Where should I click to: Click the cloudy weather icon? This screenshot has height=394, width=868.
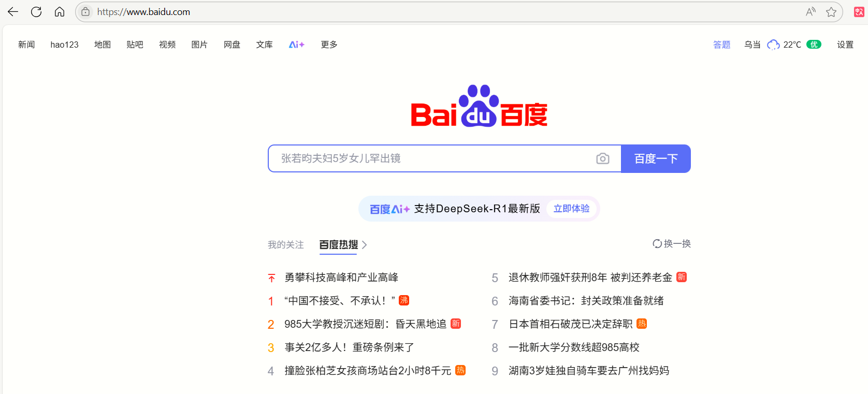(773, 45)
